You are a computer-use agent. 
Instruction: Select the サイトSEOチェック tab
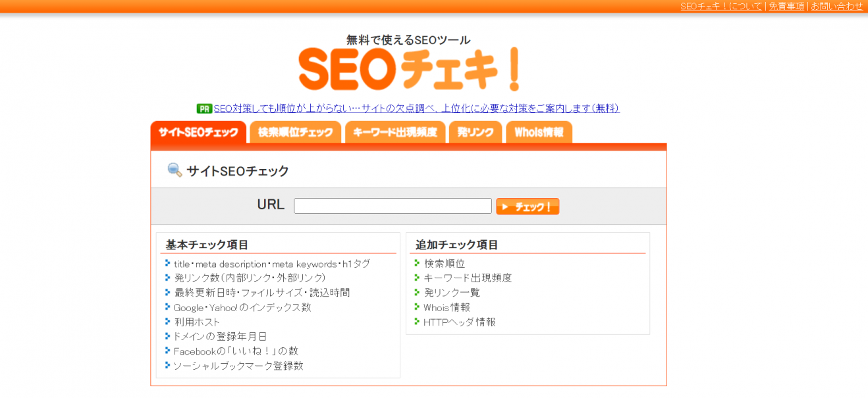(x=198, y=132)
